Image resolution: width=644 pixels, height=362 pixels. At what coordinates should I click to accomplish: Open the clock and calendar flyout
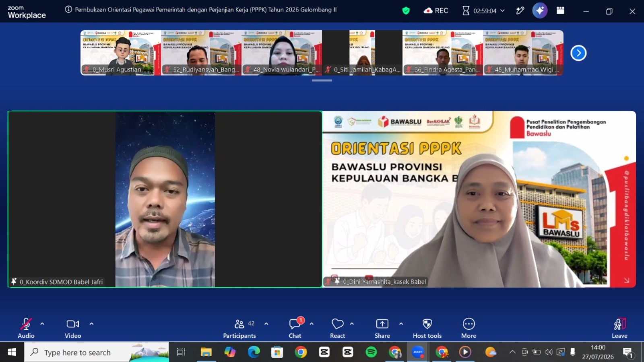coord(598,352)
